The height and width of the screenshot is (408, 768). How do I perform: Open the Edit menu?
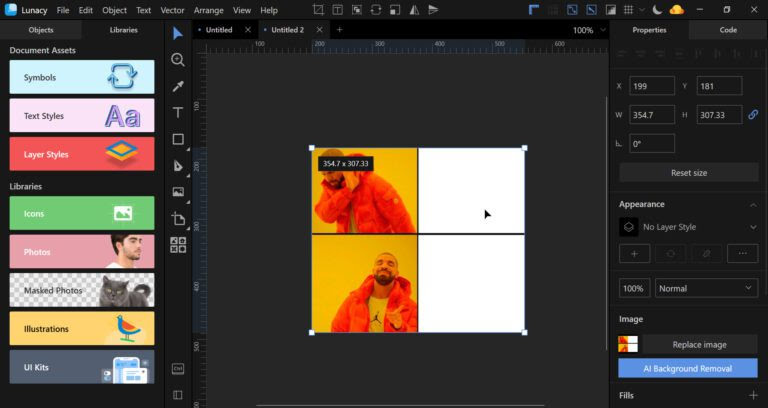(x=86, y=10)
